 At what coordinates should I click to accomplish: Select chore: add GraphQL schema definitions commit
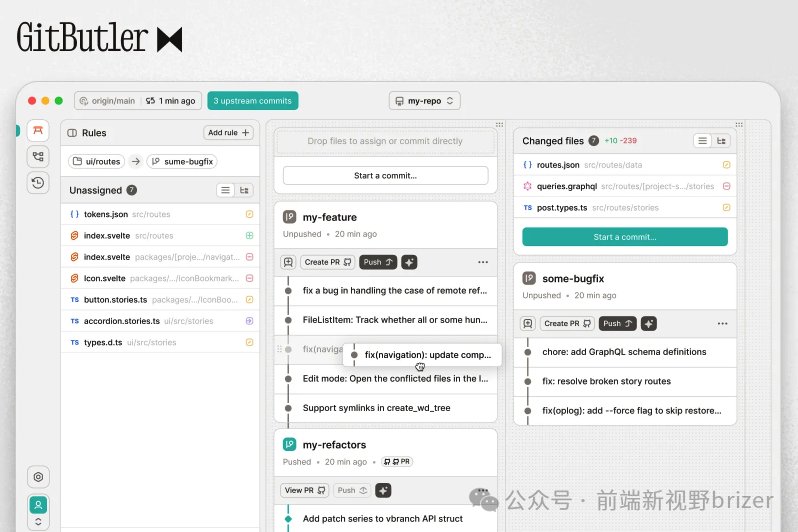(625, 352)
